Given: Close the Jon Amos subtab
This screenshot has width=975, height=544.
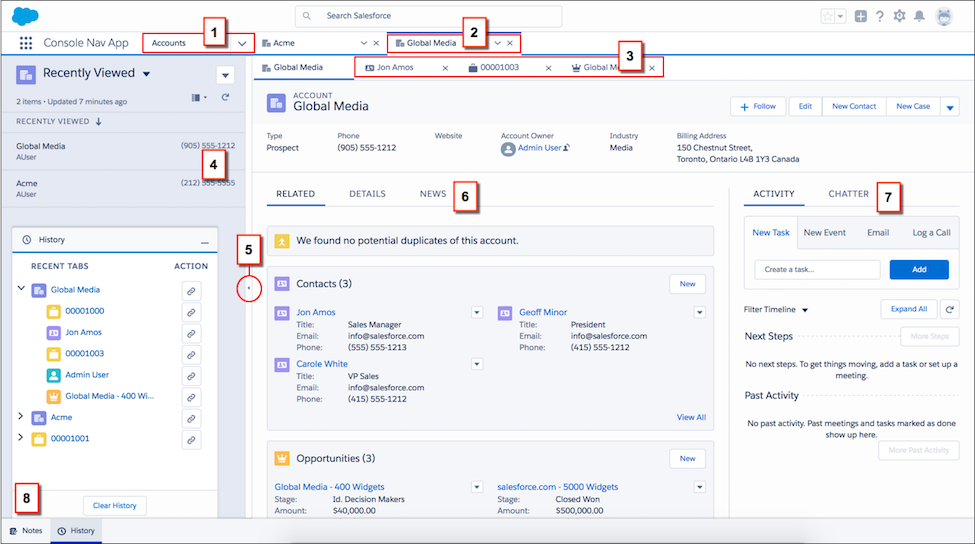Looking at the screenshot, I should click(445, 68).
